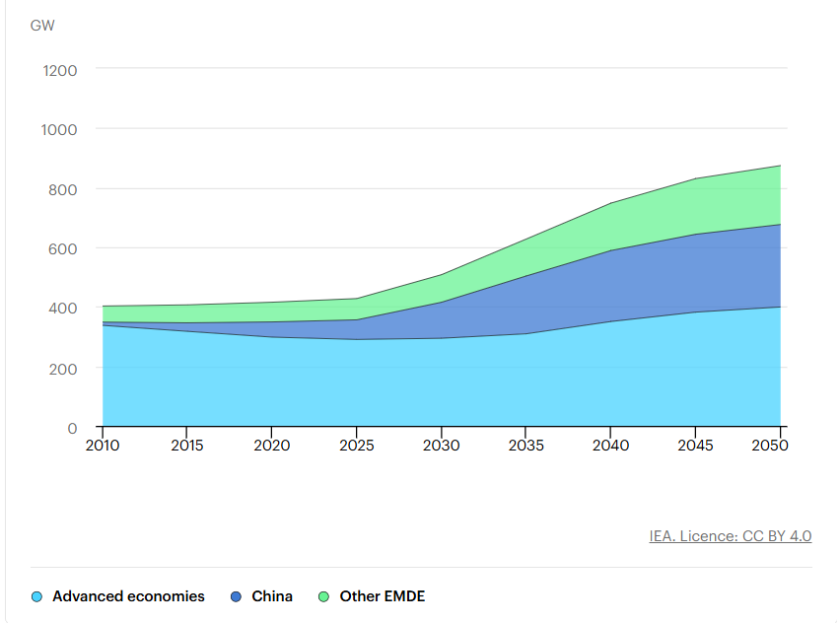Click the dark blue China area in chart
The image size is (840, 623).
coord(611,286)
